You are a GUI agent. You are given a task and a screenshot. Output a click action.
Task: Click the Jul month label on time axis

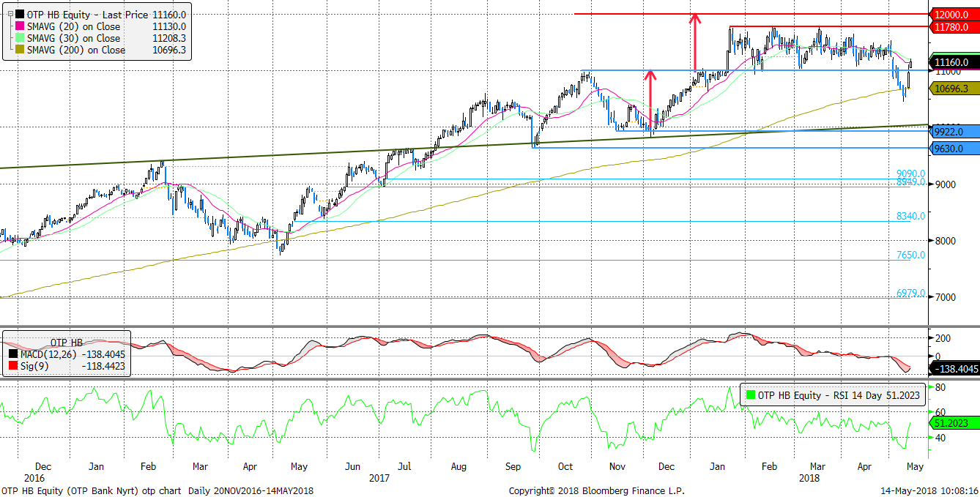tap(404, 466)
